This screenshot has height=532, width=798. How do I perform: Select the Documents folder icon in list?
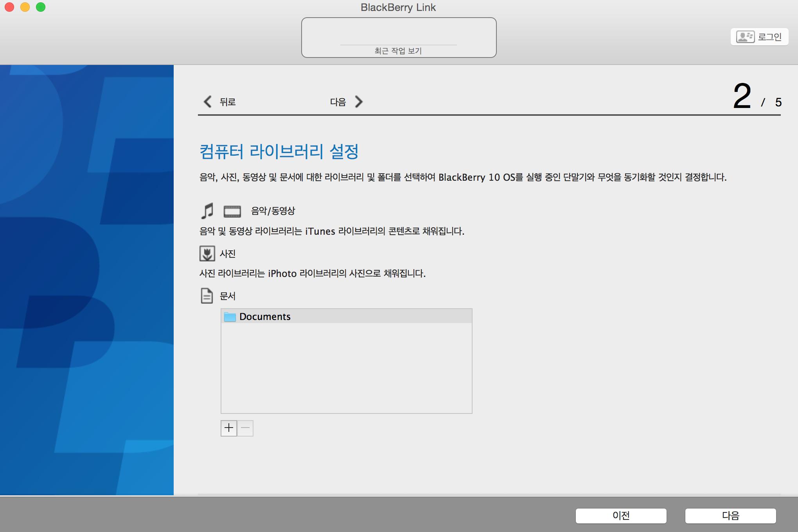[230, 316]
